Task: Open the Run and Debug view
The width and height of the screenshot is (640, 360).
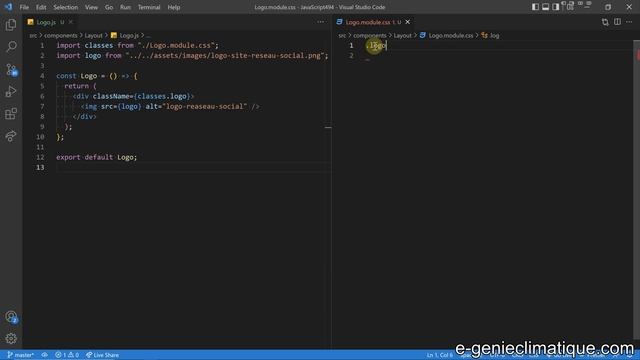Action: [x=11, y=91]
